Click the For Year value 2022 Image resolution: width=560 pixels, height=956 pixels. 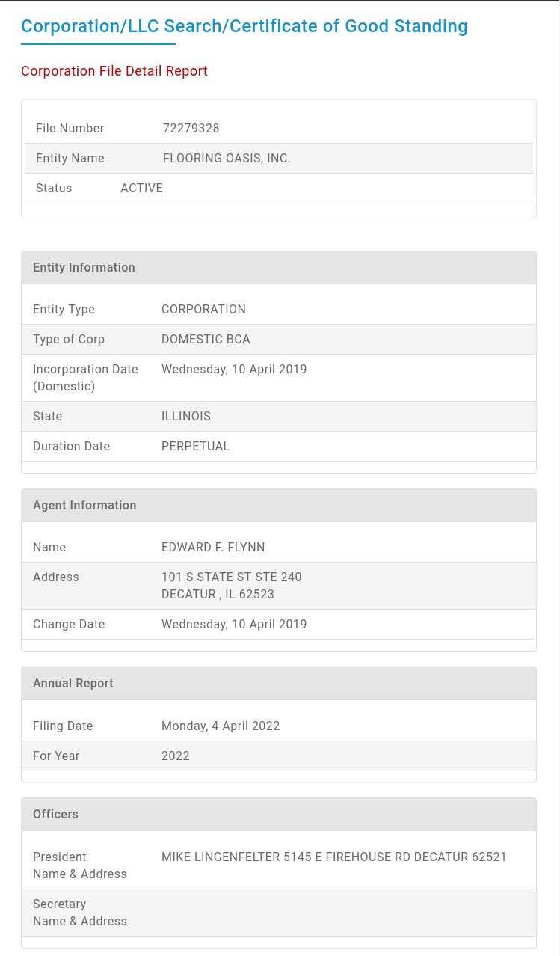(x=176, y=756)
